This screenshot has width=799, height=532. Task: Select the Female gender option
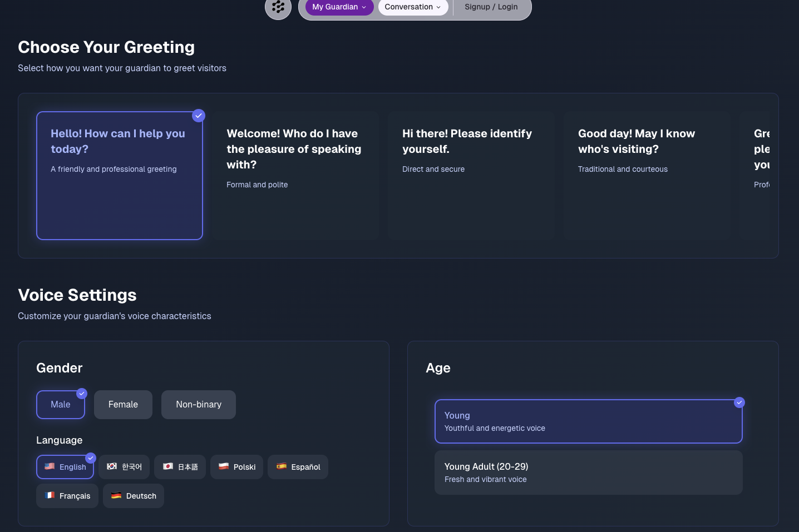point(123,404)
